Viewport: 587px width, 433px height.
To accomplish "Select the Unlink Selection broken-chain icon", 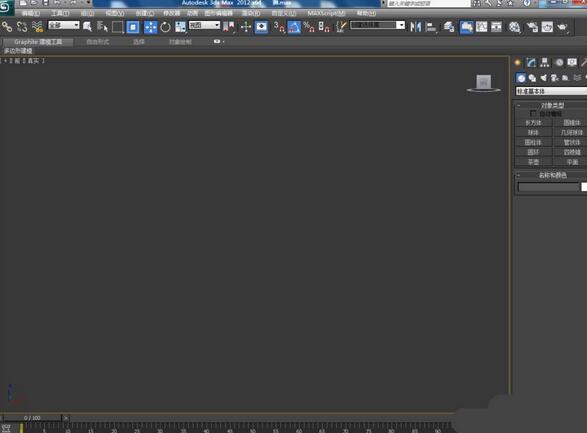I will click(x=22, y=27).
